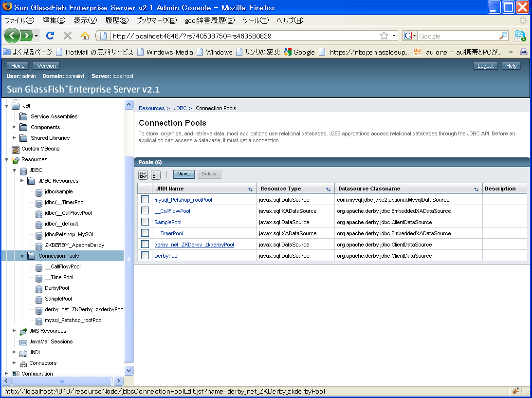Go back with the browser Back arrow

click(x=12, y=35)
